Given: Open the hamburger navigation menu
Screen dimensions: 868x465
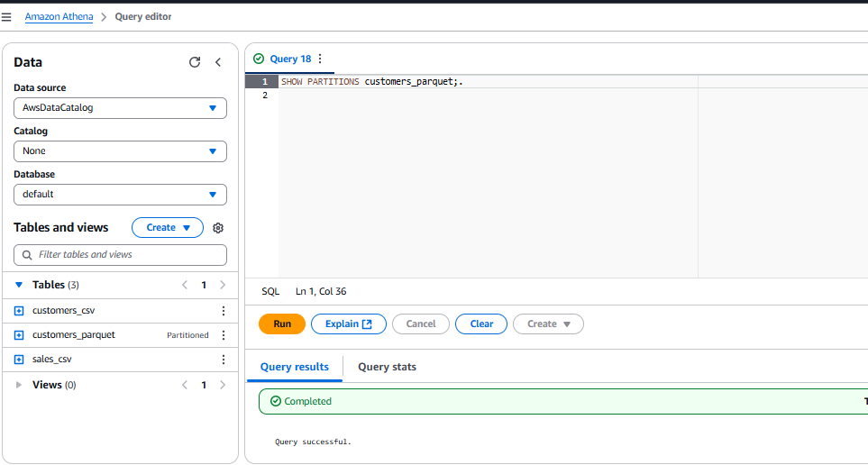Looking at the screenshot, I should click(x=6, y=17).
